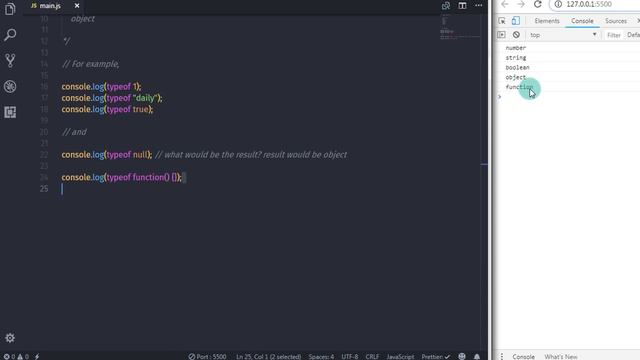Split the editor with the split icon
The height and width of the screenshot is (360, 640).
click(x=462, y=6)
